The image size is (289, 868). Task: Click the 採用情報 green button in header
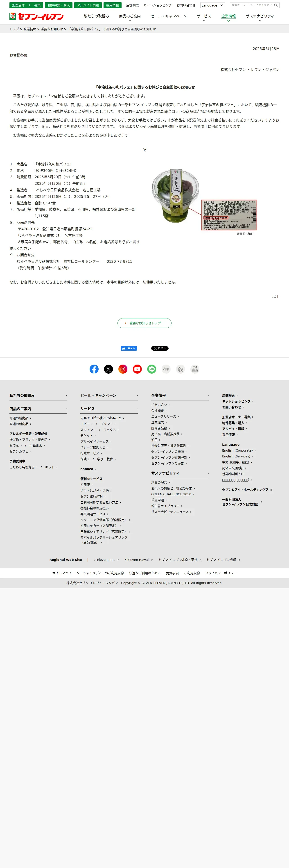pos(112,5)
